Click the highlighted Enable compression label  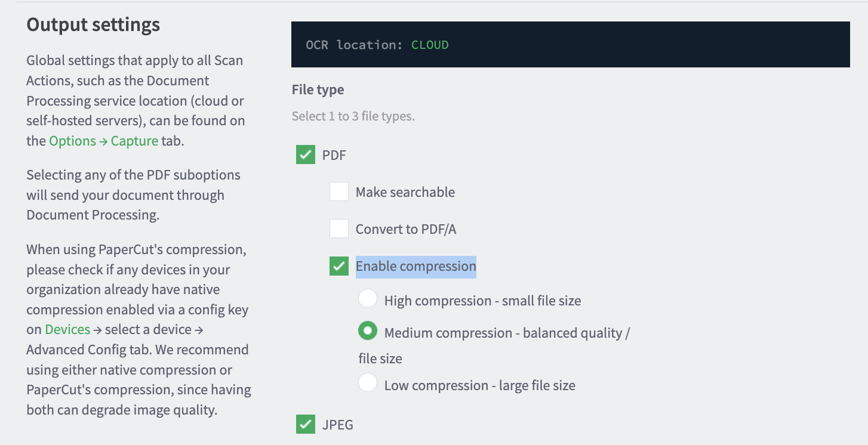pos(416,267)
